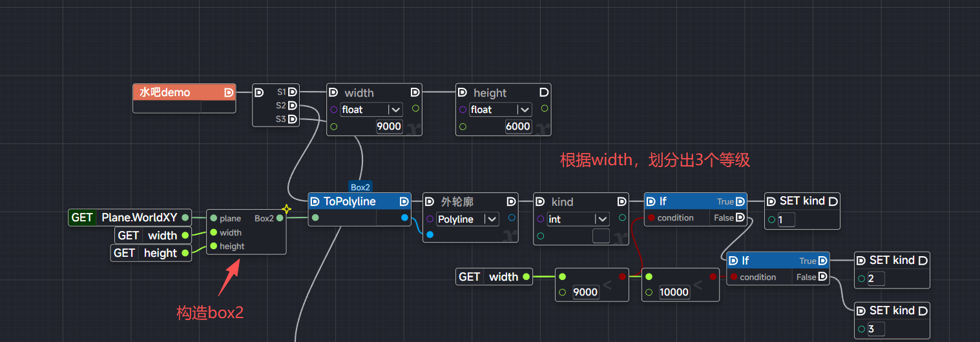Screen dimensions: 980x342
Task: Click the output port icon on 水吧demo node
Action: [229, 92]
